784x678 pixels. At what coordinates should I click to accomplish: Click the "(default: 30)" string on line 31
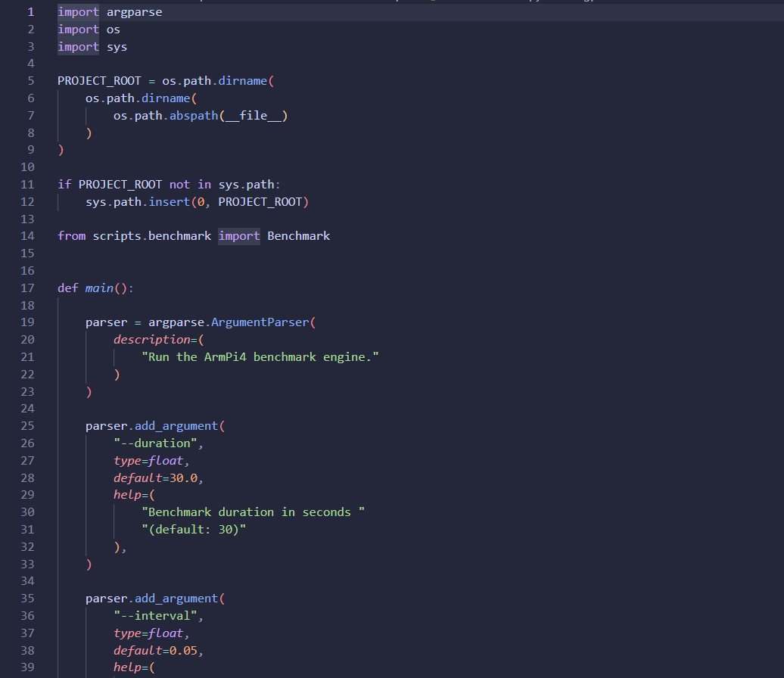[194, 530]
